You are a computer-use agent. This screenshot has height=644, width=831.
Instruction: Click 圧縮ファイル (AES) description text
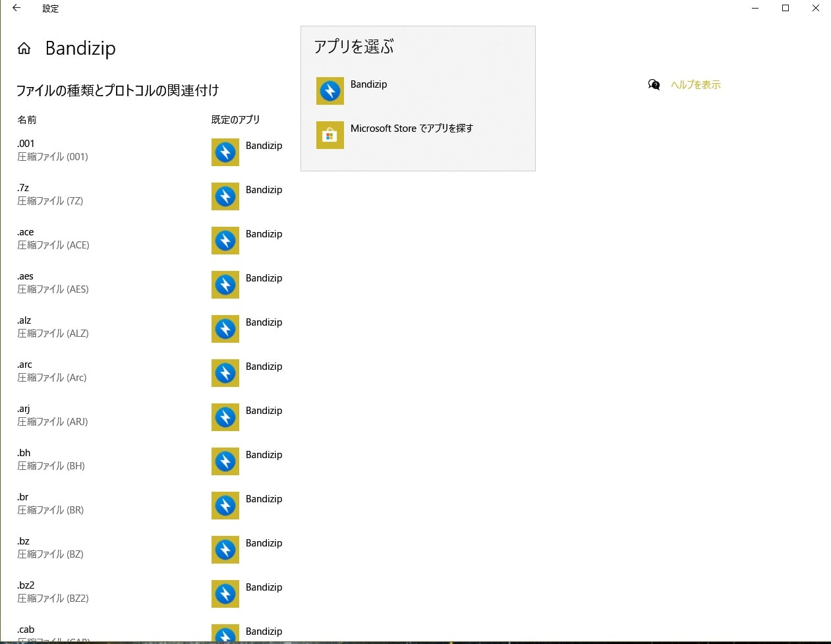53,289
